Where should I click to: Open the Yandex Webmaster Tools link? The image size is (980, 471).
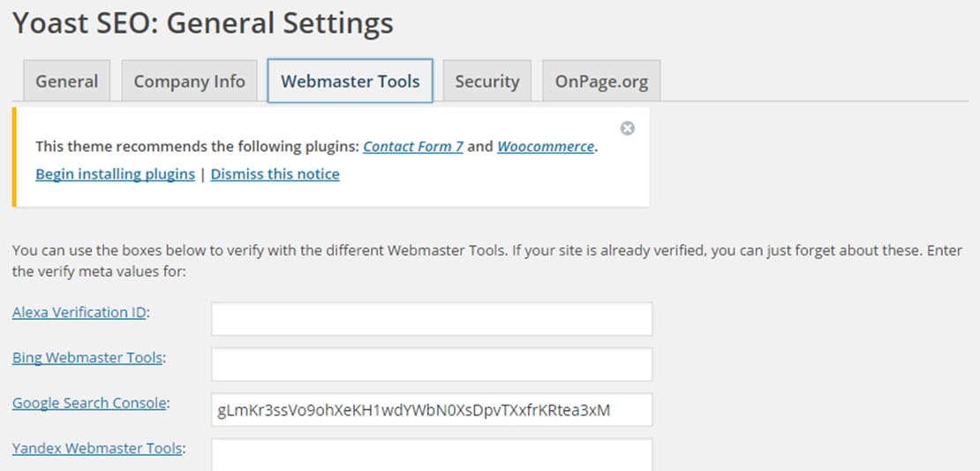pos(97,449)
